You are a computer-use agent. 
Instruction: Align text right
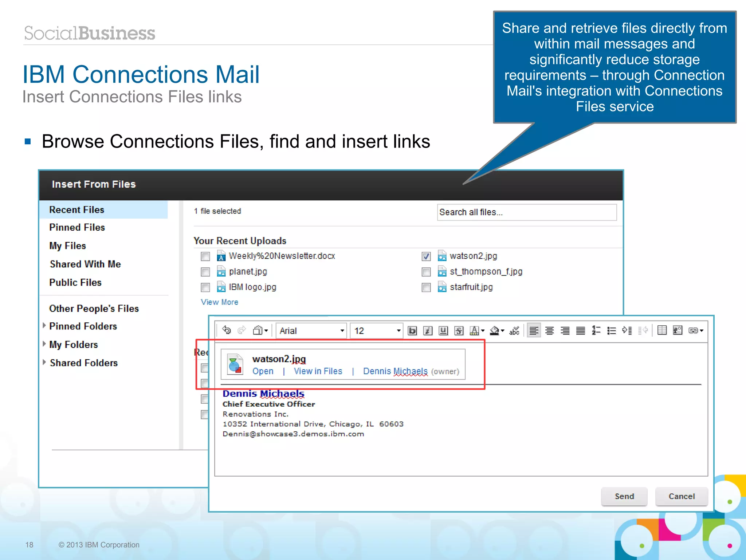tap(565, 330)
